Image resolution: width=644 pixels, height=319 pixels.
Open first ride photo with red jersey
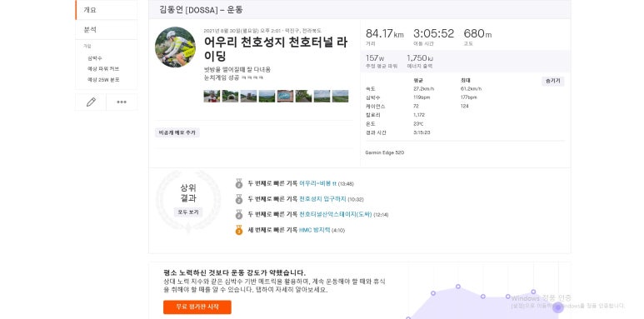coord(212,96)
